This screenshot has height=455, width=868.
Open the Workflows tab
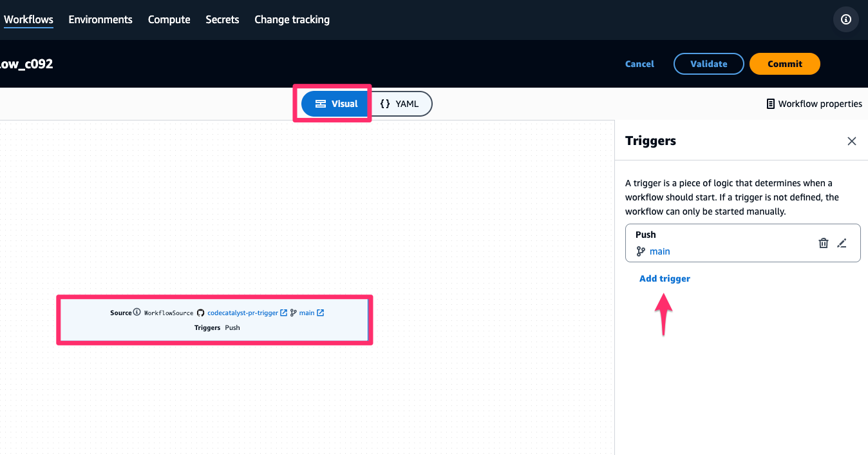tap(28, 19)
